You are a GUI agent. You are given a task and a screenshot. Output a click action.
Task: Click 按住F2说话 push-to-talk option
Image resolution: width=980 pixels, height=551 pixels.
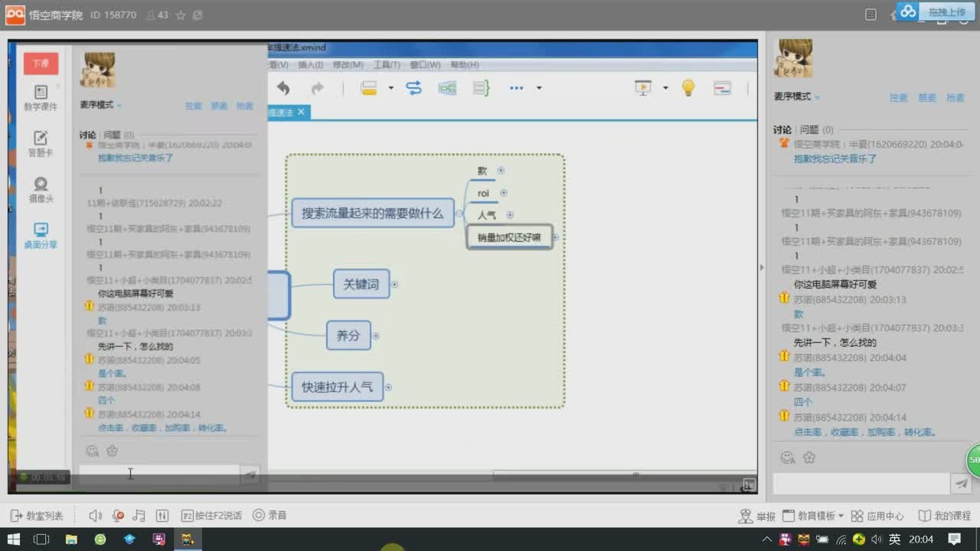[x=211, y=516]
